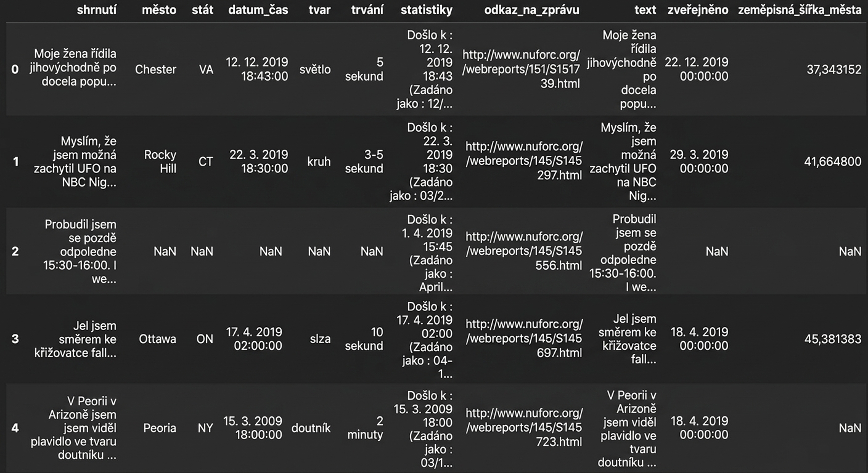The width and height of the screenshot is (868, 473).
Task: Open the nuforc link ending S145297.html
Action: coord(523,161)
